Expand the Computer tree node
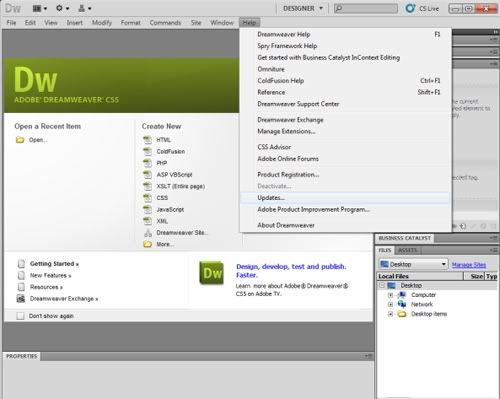 [390, 295]
